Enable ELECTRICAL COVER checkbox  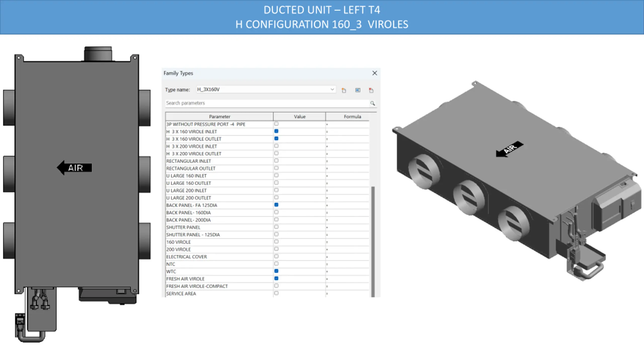tap(276, 256)
